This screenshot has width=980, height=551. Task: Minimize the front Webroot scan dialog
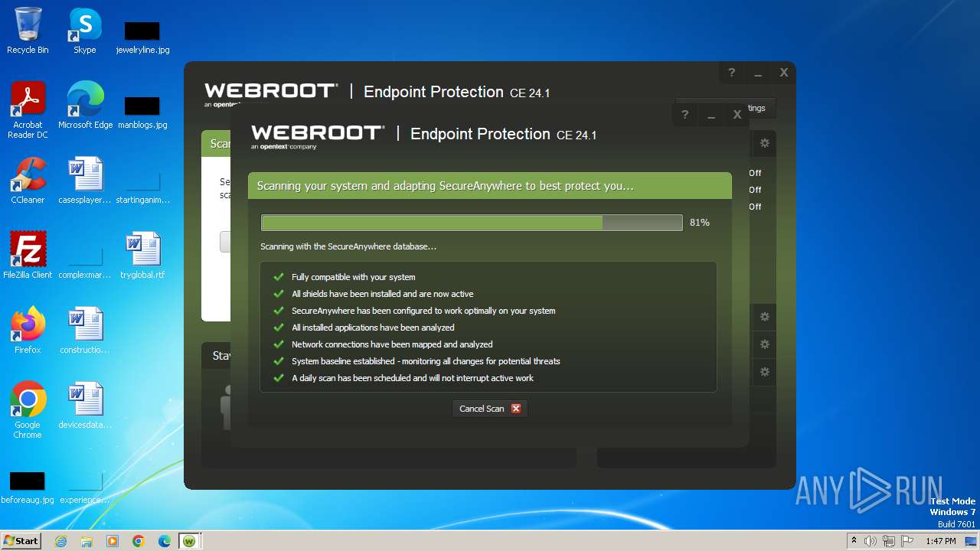tap(710, 115)
